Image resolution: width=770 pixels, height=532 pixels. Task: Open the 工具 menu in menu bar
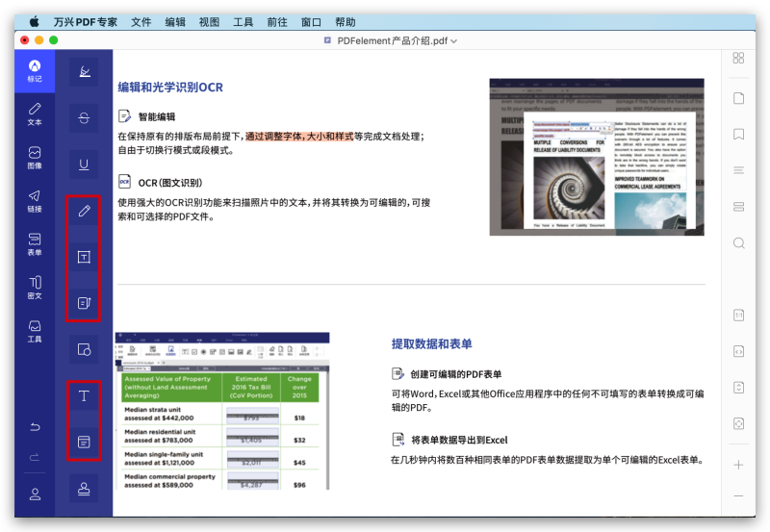pos(244,22)
